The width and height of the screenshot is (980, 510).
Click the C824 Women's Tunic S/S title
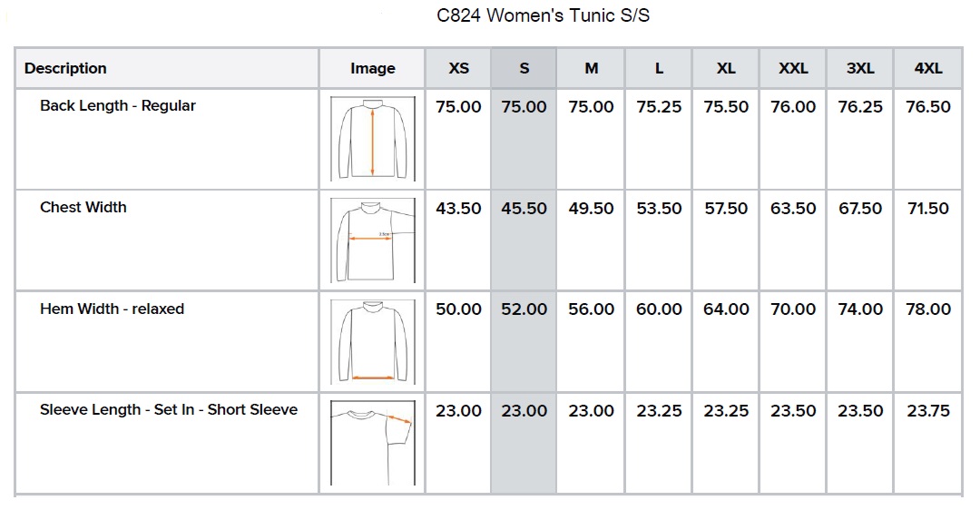pos(544,15)
